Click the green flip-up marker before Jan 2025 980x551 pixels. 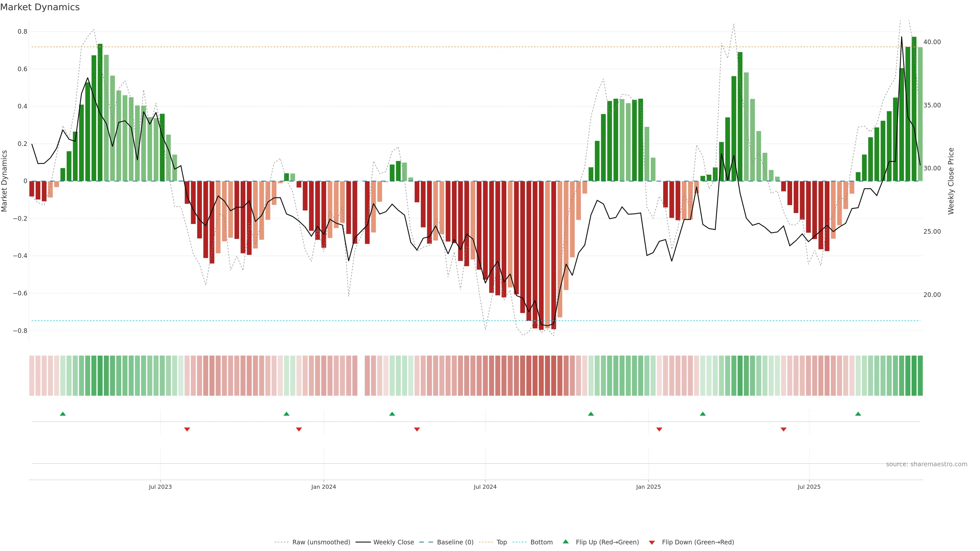click(591, 414)
